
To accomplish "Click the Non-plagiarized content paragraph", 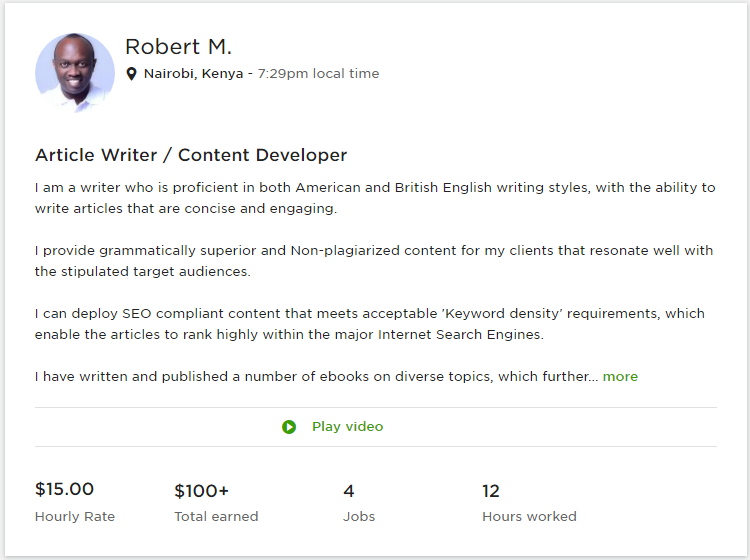I will pyautogui.click(x=375, y=261).
